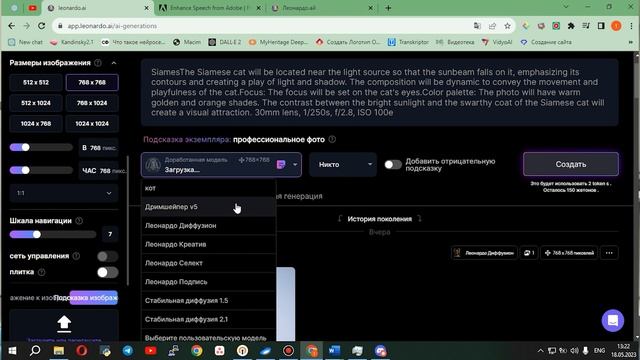Click the ENG language indicator in the tray
The width and height of the screenshot is (640, 360).
tap(599, 351)
